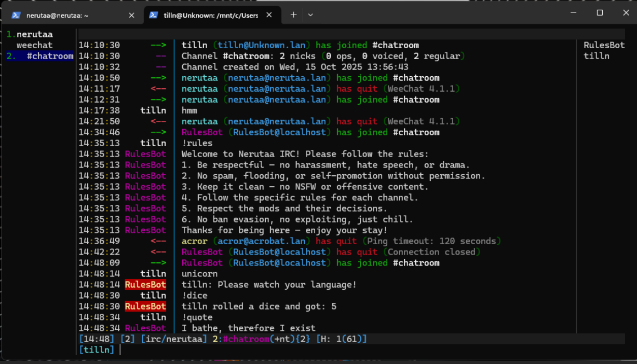This screenshot has height=364, width=637.
Task: Select the #chatroom buffer in list
Action: (x=50, y=56)
